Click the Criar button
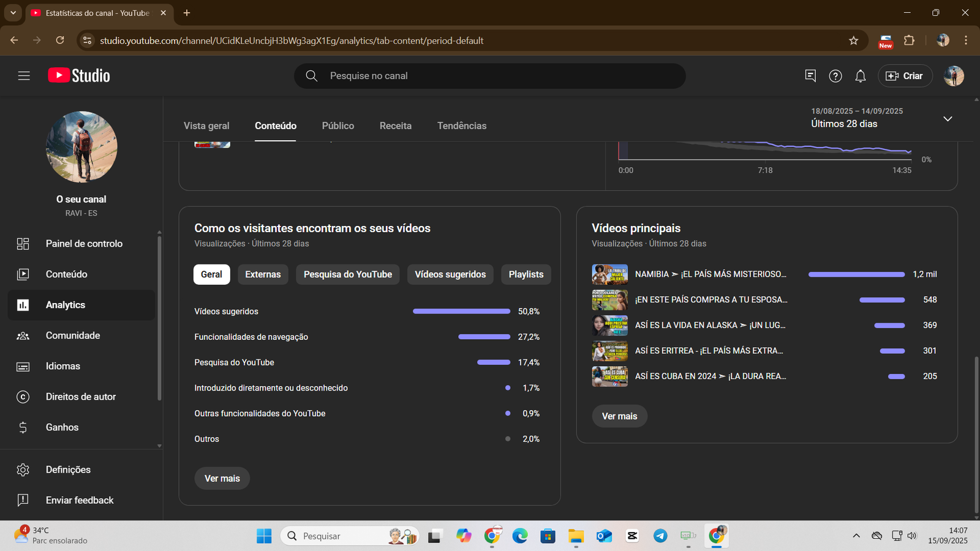The width and height of the screenshot is (980, 551). pyautogui.click(x=905, y=76)
